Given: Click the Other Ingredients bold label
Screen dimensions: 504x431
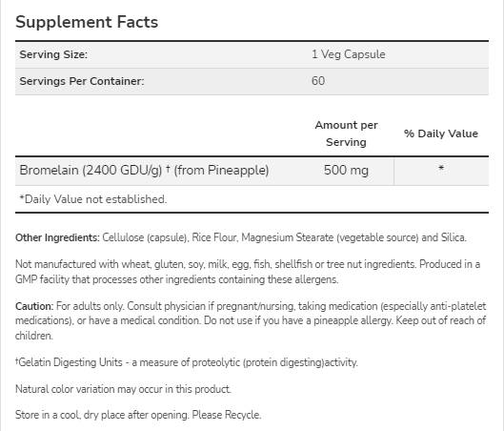Looking at the screenshot, I should click(57, 237).
